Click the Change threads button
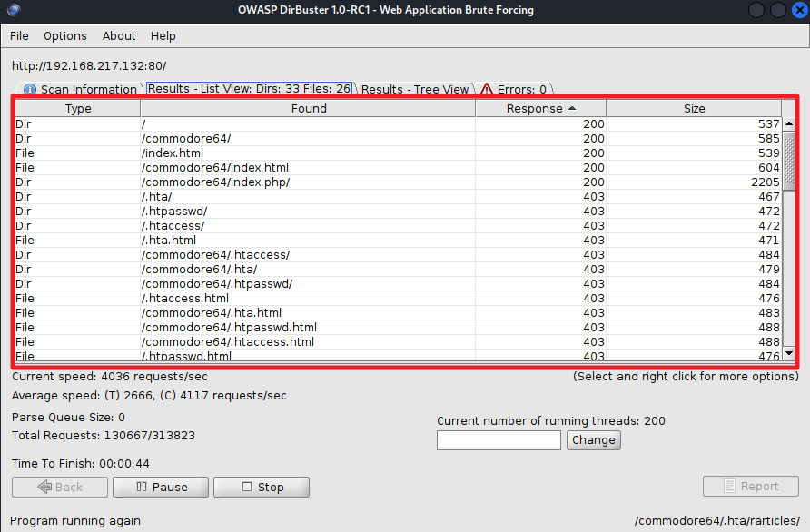 594,440
